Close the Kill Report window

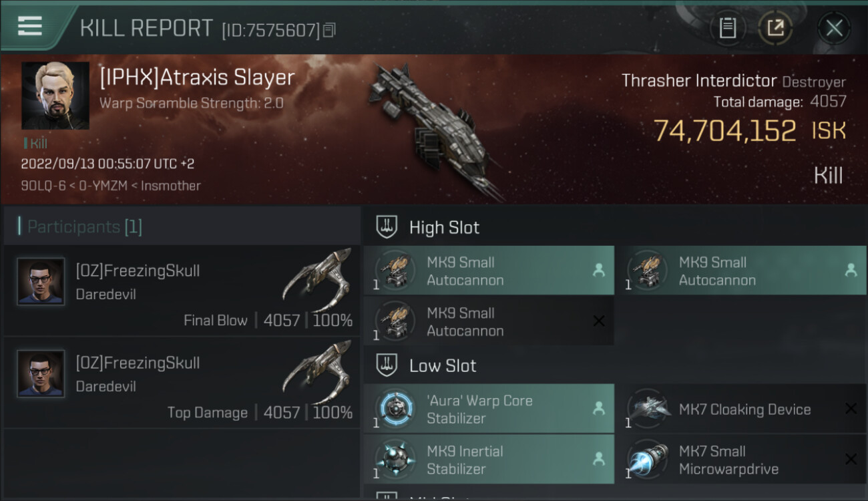[x=834, y=28]
